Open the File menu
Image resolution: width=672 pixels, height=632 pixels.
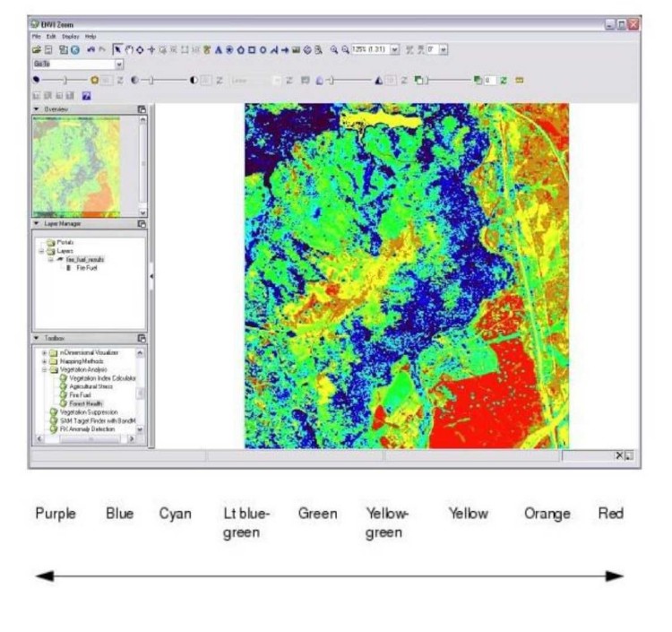(37, 36)
